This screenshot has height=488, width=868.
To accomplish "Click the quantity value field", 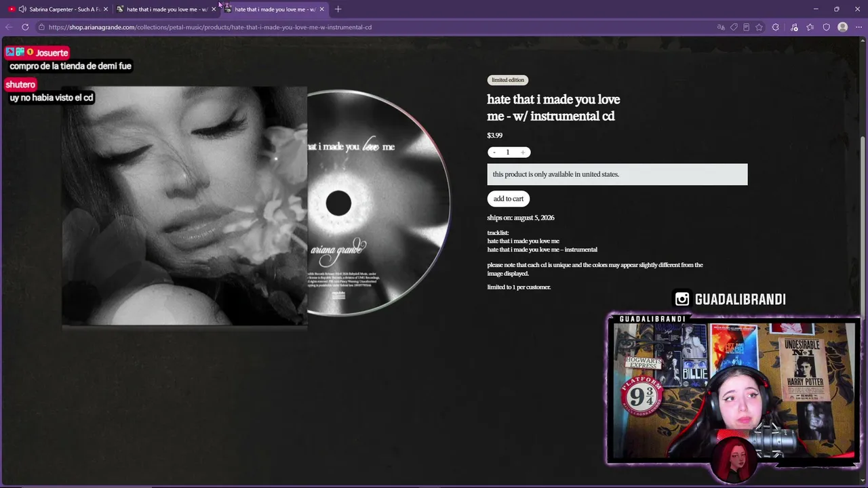I will (x=508, y=152).
